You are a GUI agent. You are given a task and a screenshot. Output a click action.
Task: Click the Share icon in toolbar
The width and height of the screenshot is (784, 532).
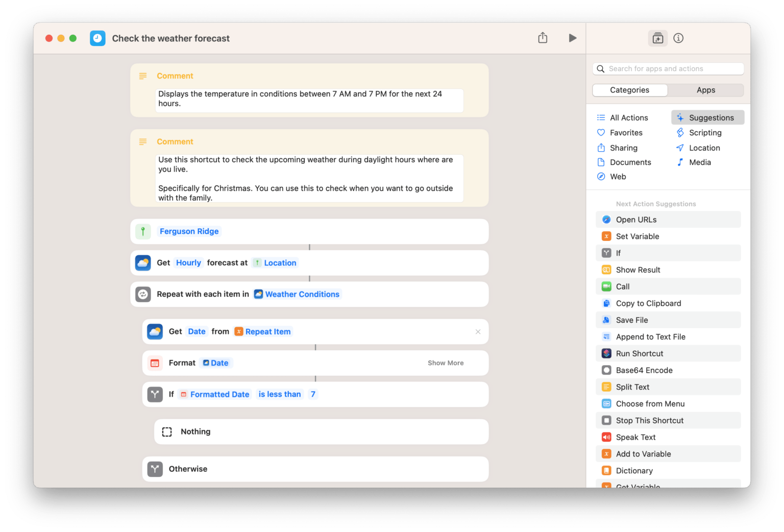tap(543, 38)
